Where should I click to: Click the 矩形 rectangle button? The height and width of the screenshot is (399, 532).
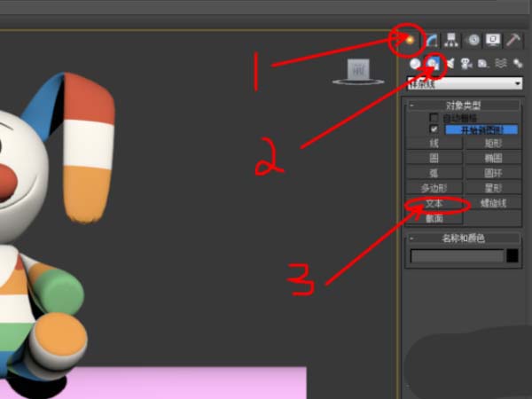[x=493, y=143]
